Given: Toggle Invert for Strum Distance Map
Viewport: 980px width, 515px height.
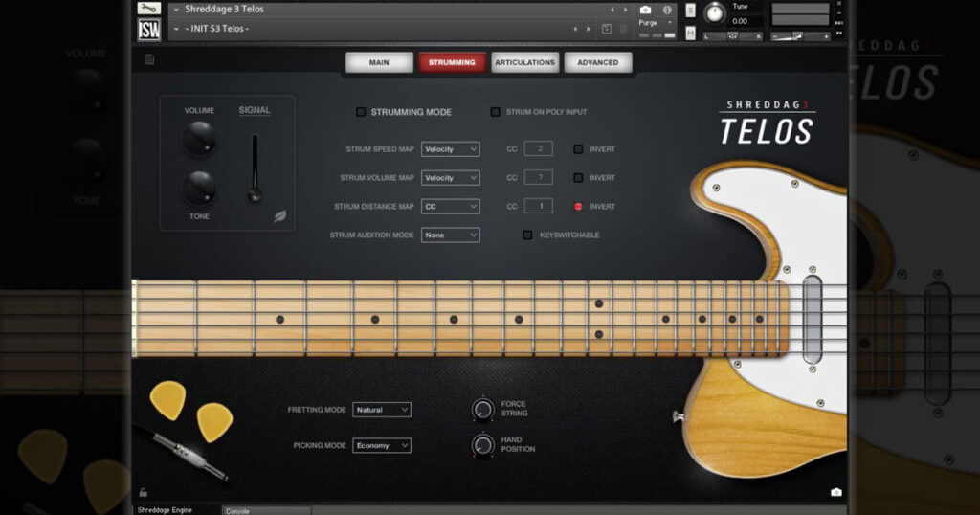Looking at the screenshot, I should click(x=578, y=207).
